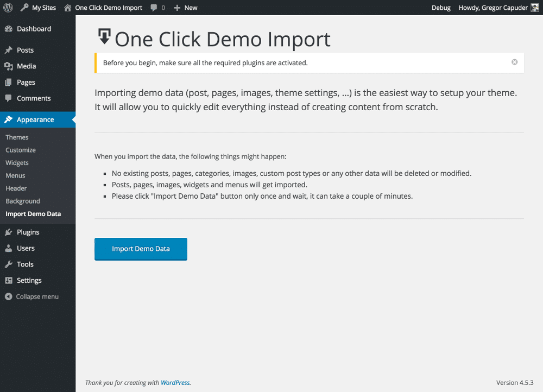The width and height of the screenshot is (543, 392).
Task: Click the plus icon next to New
Action: [177, 8]
